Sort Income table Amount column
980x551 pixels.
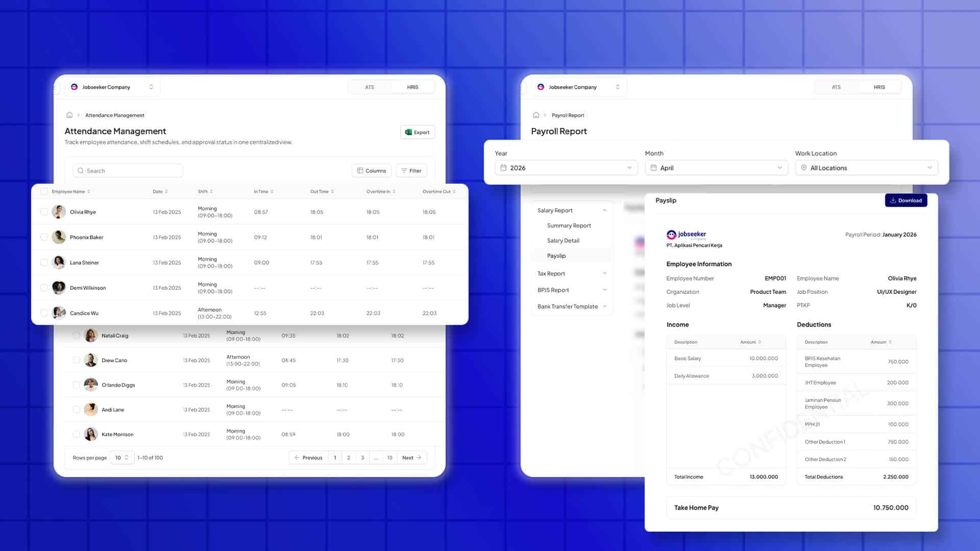click(759, 342)
